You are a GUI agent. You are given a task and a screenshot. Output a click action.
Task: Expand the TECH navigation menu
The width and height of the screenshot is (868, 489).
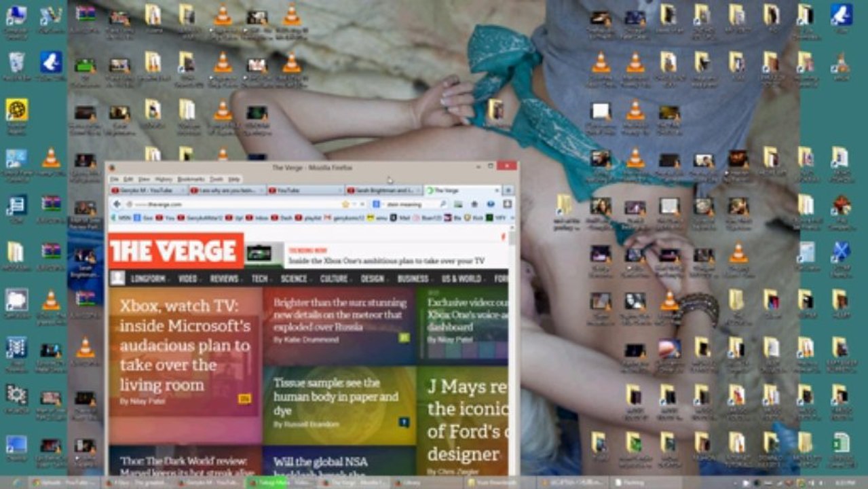click(x=261, y=278)
